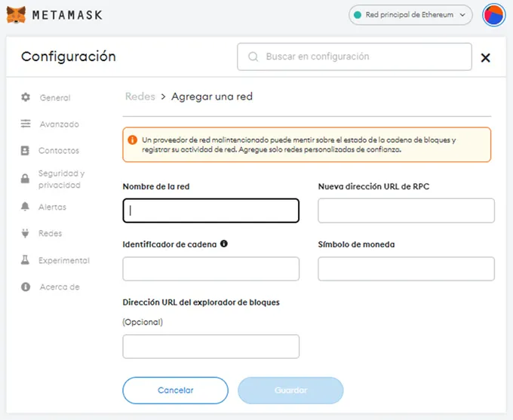Show the chain identifier info tooltip icon
The height and width of the screenshot is (420, 513).
tap(224, 244)
